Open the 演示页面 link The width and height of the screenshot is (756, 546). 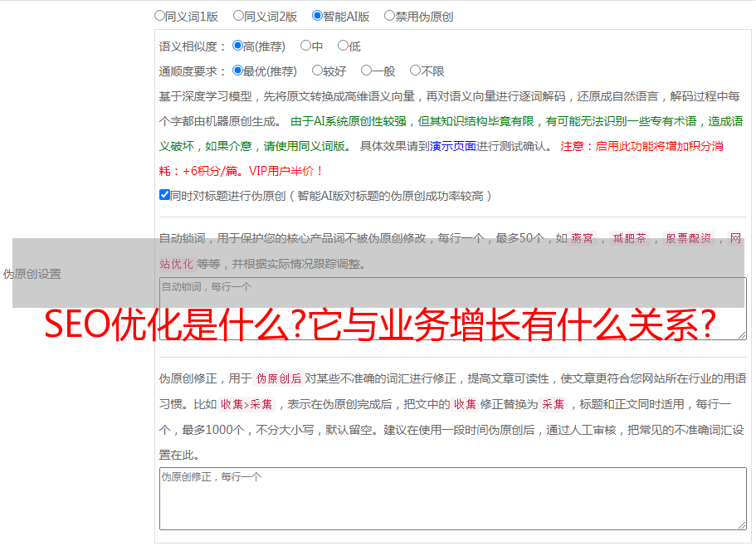point(452,146)
